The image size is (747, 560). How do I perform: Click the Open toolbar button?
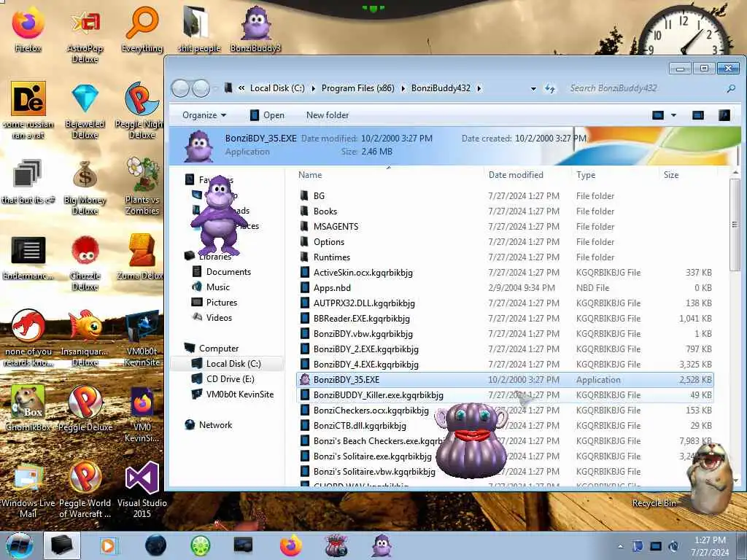pos(267,115)
